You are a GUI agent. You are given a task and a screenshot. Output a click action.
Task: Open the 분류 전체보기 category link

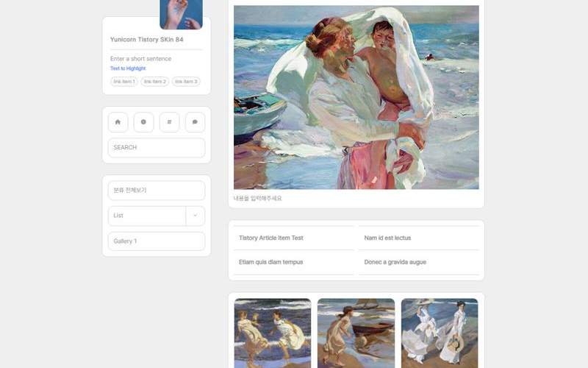(x=156, y=191)
